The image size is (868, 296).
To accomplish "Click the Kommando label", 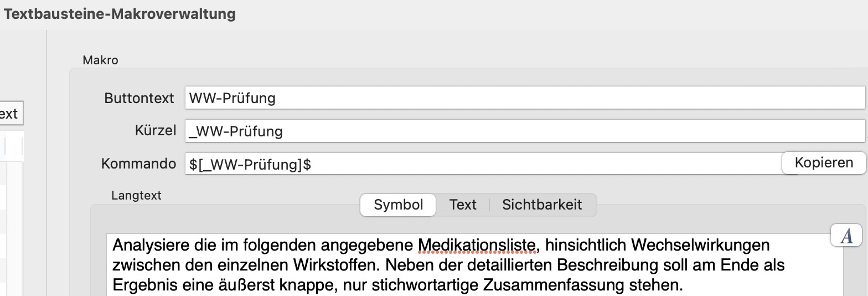I will click(x=138, y=164).
